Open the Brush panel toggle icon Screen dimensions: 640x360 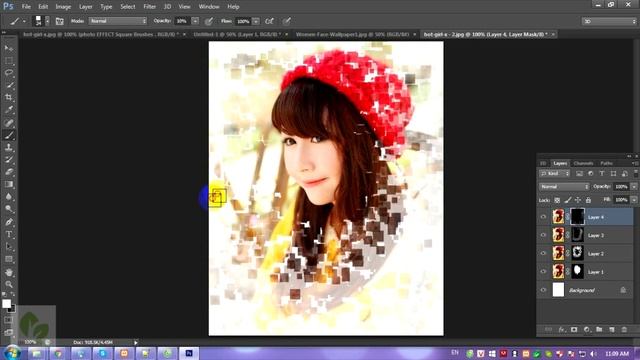click(60, 21)
